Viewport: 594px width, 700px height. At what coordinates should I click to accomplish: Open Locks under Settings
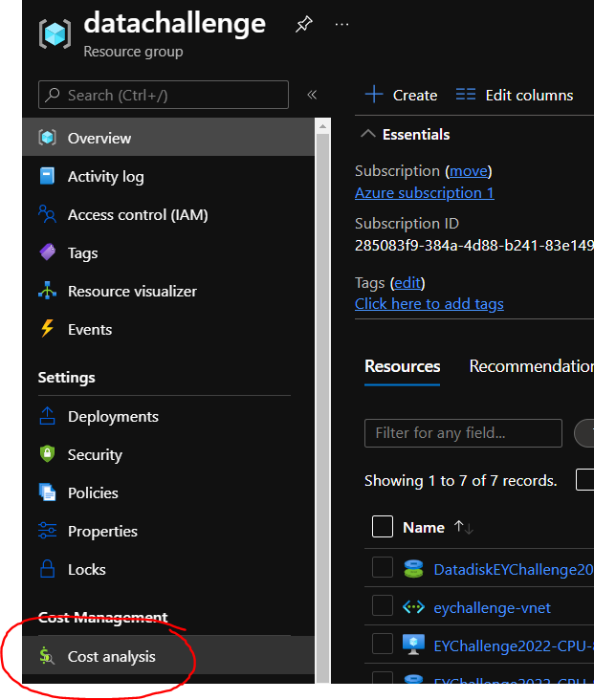point(168,569)
